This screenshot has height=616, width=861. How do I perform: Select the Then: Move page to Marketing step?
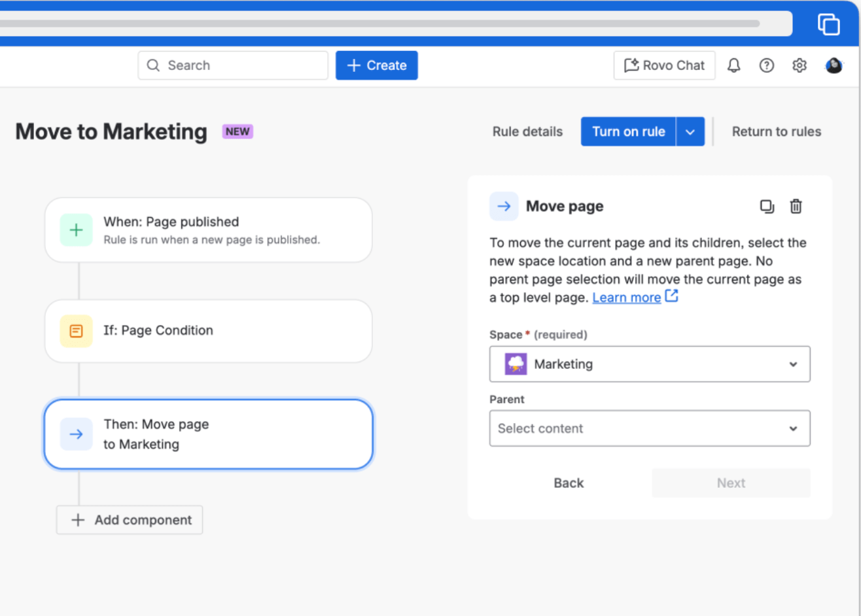point(209,434)
